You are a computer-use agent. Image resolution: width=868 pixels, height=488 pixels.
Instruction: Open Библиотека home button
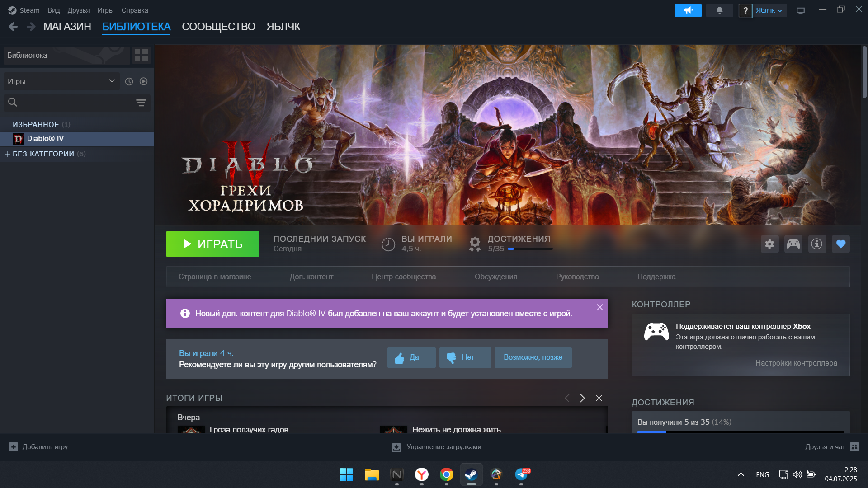tap(66, 55)
